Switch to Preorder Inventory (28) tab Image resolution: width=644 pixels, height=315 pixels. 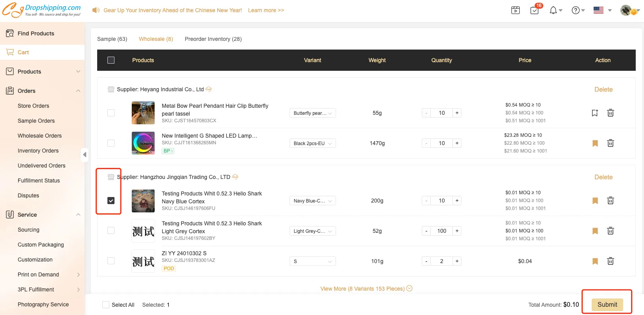tap(213, 39)
